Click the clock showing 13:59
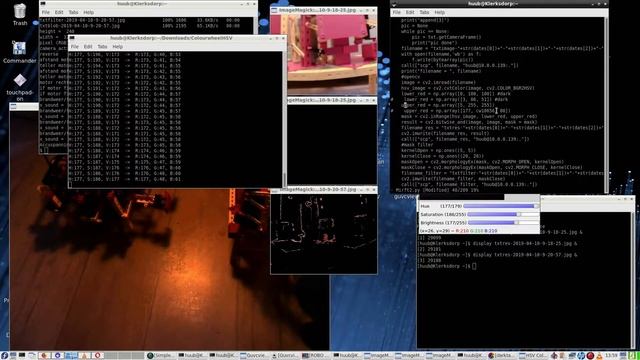This screenshot has height=360, width=640. click(x=611, y=356)
